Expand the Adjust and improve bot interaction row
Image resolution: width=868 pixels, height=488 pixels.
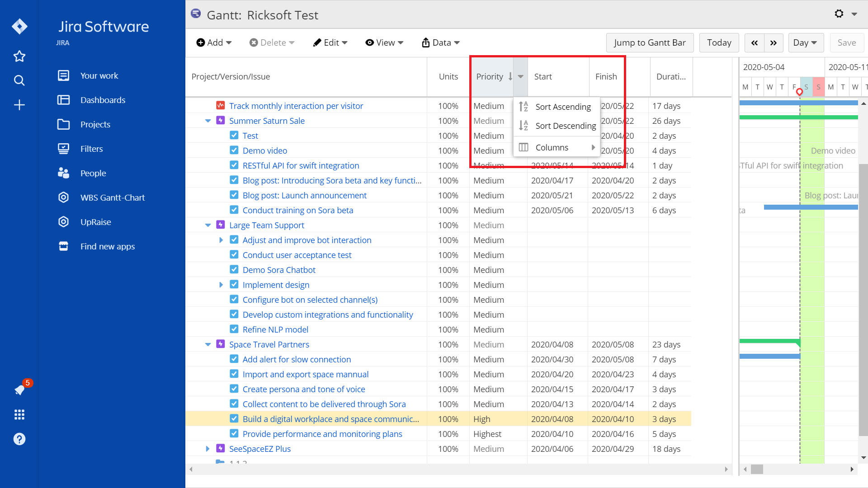click(x=221, y=240)
